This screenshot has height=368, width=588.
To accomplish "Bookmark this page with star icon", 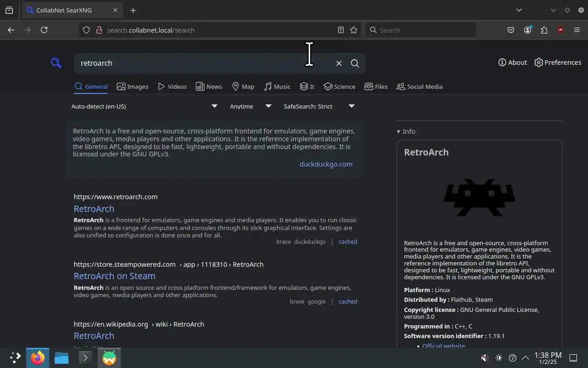I will tap(353, 30).
